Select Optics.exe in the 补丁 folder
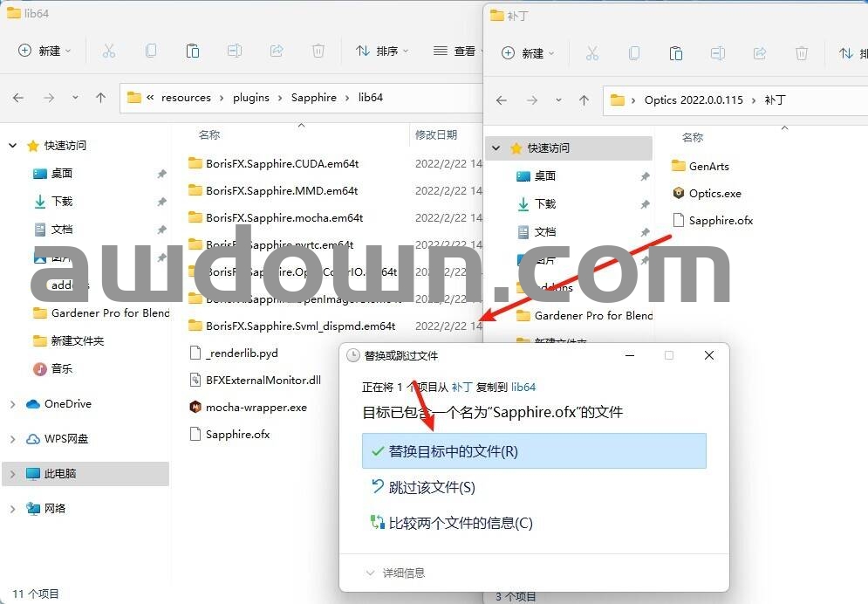 click(714, 193)
